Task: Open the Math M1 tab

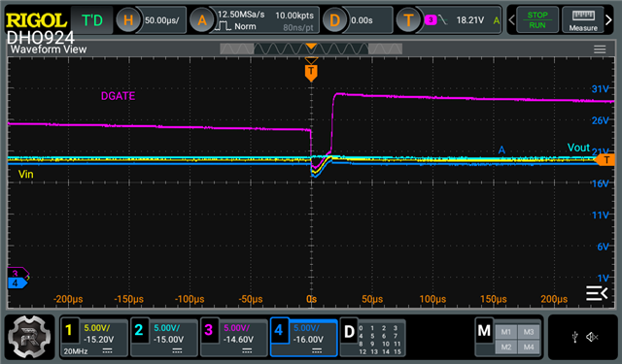Action: click(505, 332)
